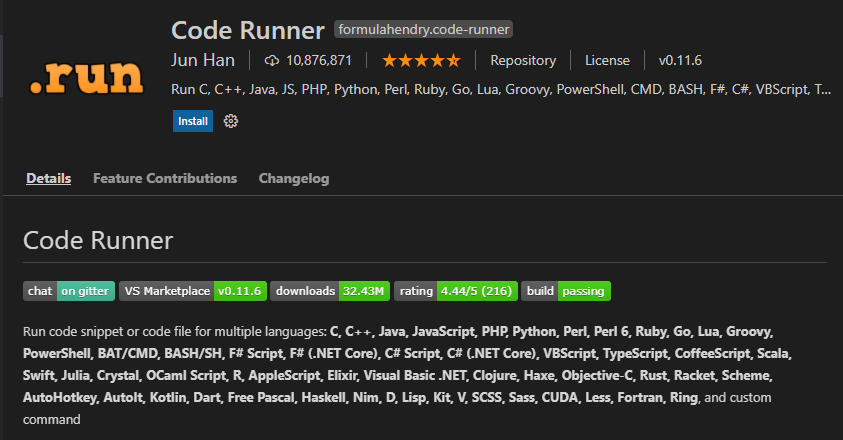This screenshot has width=843, height=440.
Task: Click publisher name Jun Han
Action: pyautogui.click(x=203, y=60)
